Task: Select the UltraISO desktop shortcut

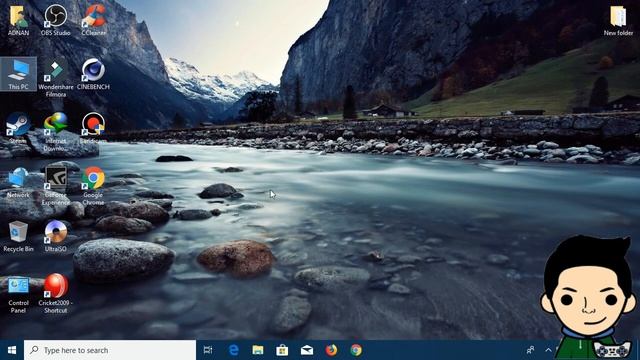Action: pyautogui.click(x=56, y=236)
